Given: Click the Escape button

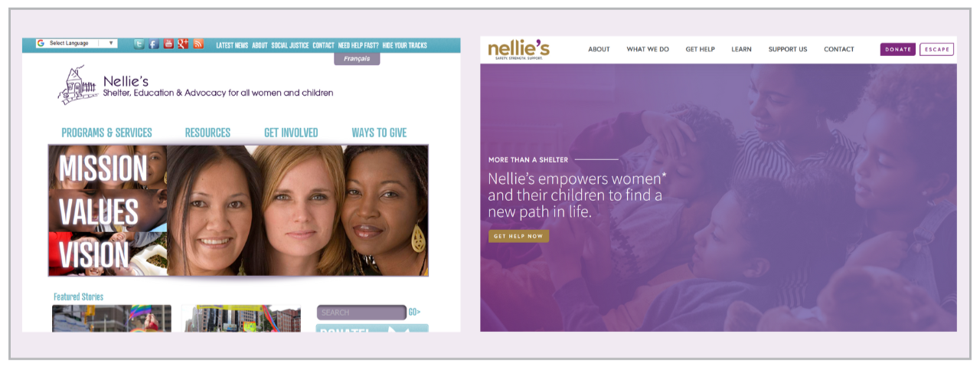Looking at the screenshot, I should tap(937, 49).
